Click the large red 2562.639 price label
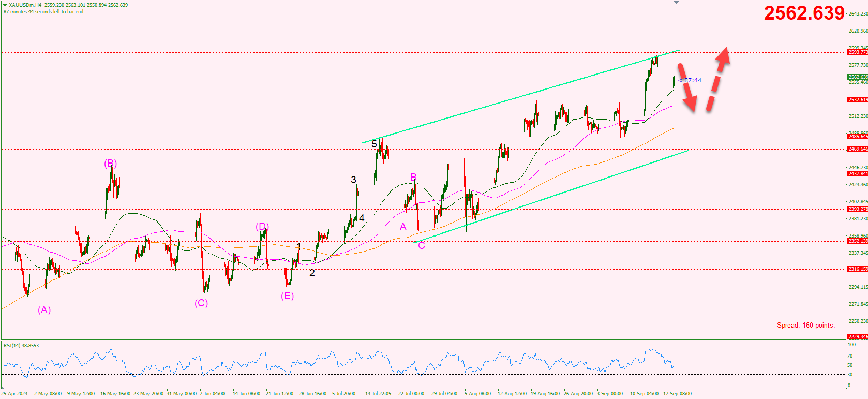The image size is (868, 399). pos(804,13)
